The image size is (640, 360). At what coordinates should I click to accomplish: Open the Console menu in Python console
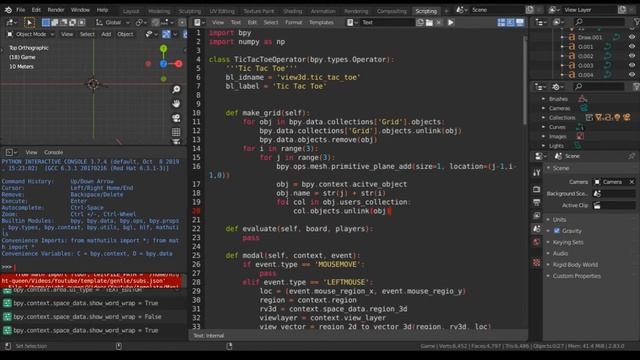[x=53, y=152]
